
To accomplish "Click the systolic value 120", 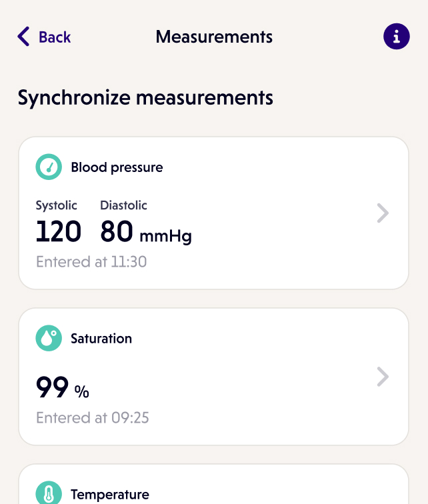I will (58, 232).
